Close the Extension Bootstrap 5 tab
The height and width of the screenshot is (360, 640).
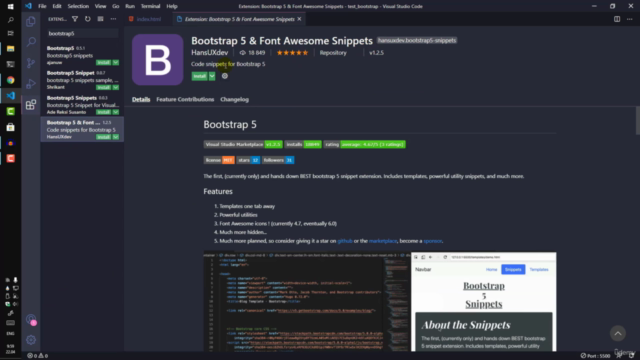(299, 19)
